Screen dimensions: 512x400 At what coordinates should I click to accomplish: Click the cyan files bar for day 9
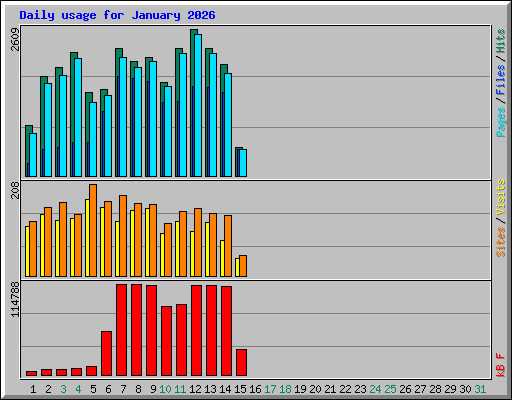(153, 119)
